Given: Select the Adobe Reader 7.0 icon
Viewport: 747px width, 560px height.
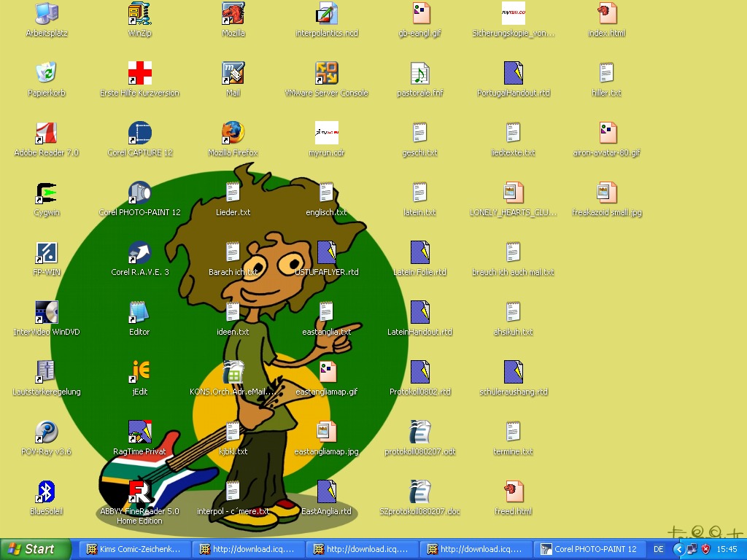Looking at the screenshot, I should coord(46,133).
